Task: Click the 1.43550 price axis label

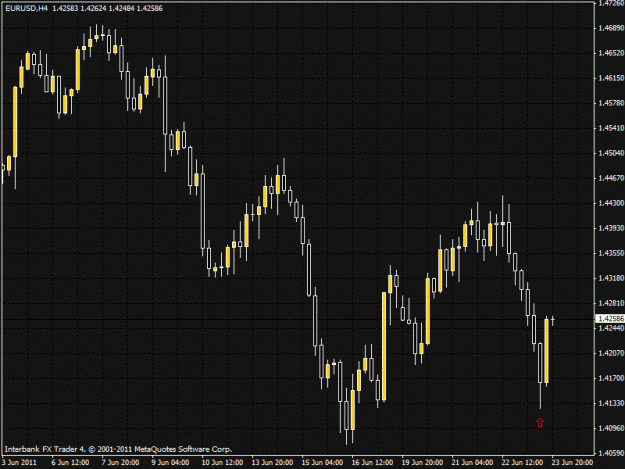Action: pos(611,253)
